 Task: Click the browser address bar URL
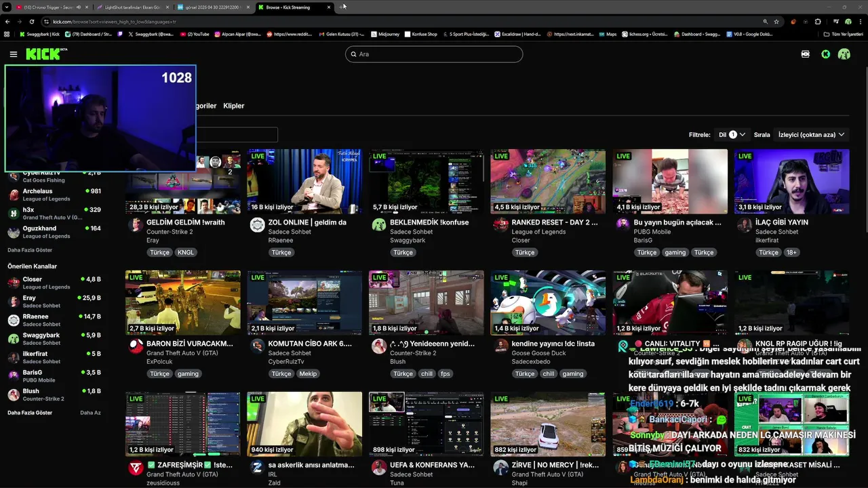click(x=115, y=22)
